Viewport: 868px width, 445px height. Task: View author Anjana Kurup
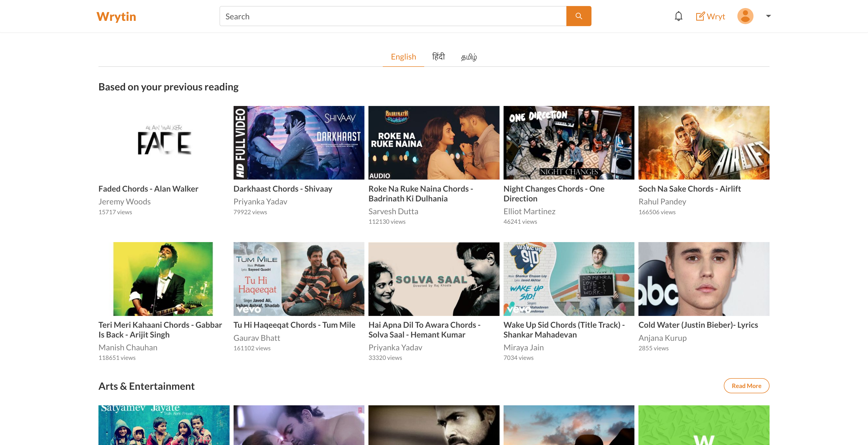point(663,338)
